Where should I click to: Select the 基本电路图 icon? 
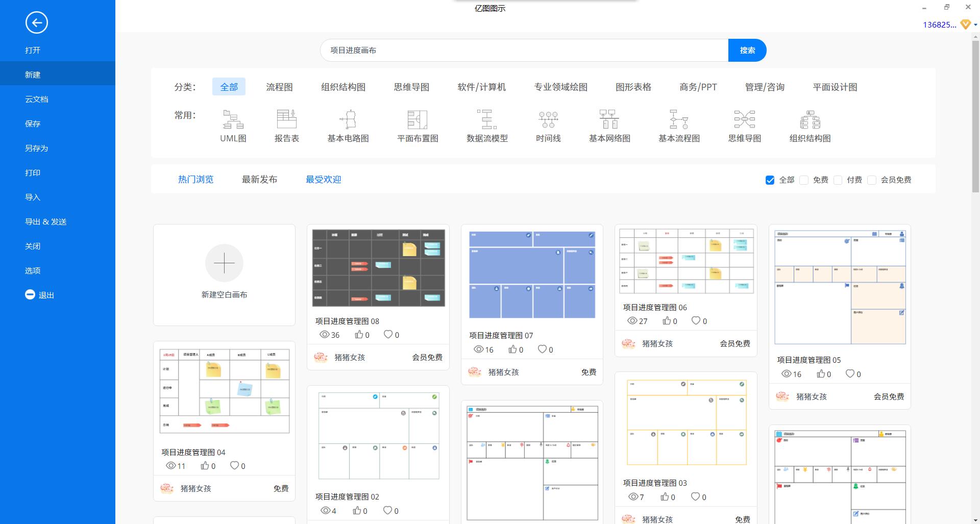tap(348, 122)
